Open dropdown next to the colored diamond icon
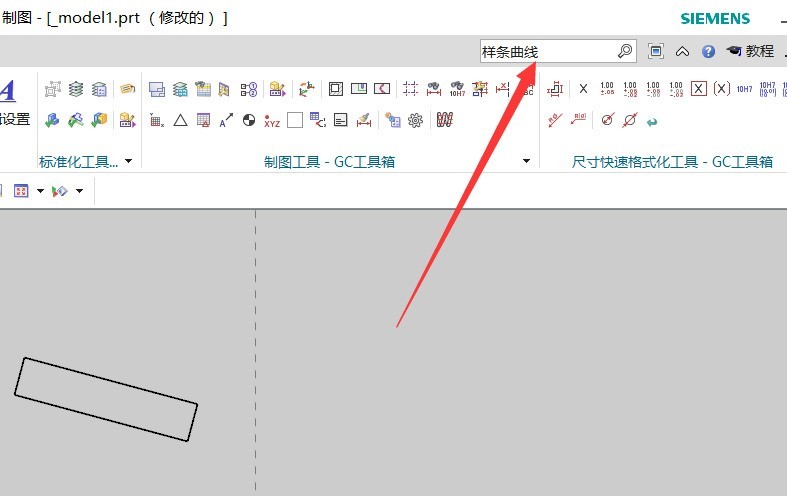 click(x=79, y=191)
